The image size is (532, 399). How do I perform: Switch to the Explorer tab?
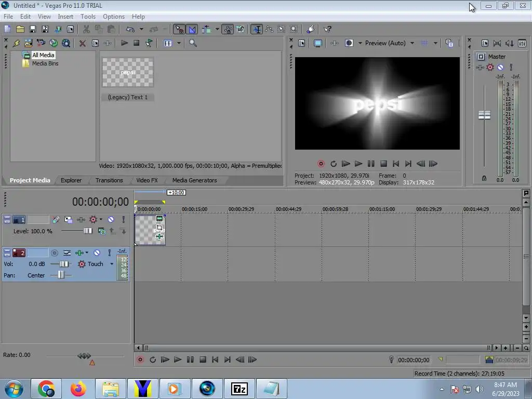pos(71,180)
